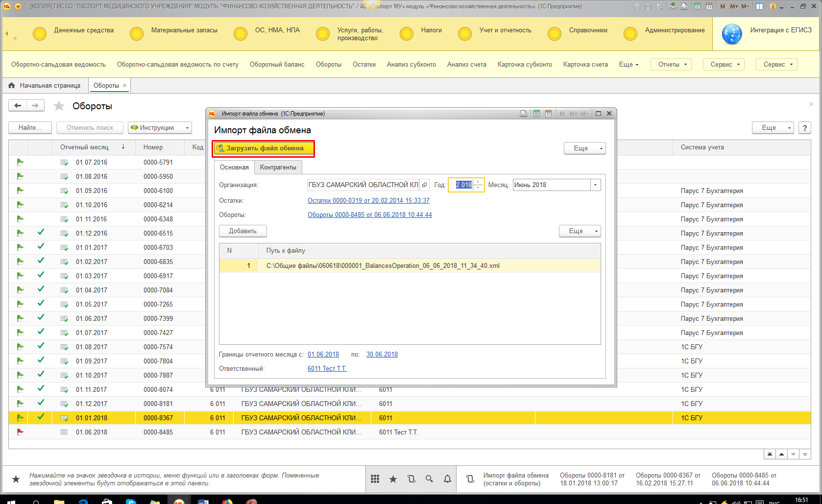Viewport: 822px width, 504px height.
Task: Click the Интеграция с ЕГИСЗ globe icon
Action: [732, 34]
